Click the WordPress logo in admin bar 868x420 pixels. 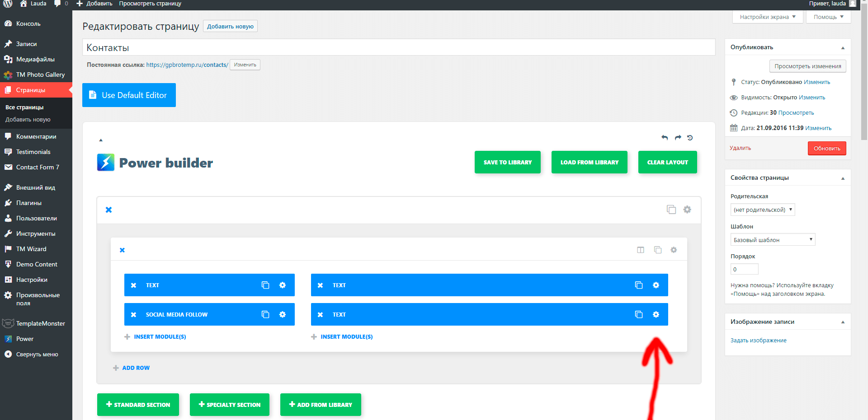click(8, 4)
